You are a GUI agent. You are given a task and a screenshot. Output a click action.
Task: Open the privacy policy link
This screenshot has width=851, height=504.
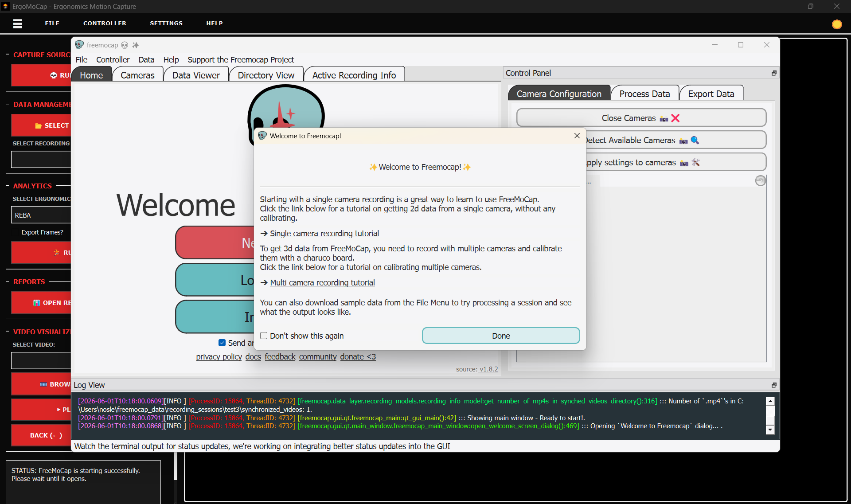tap(219, 356)
